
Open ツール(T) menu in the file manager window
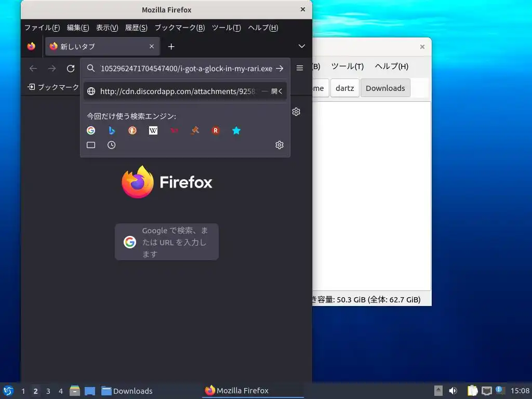coord(348,66)
